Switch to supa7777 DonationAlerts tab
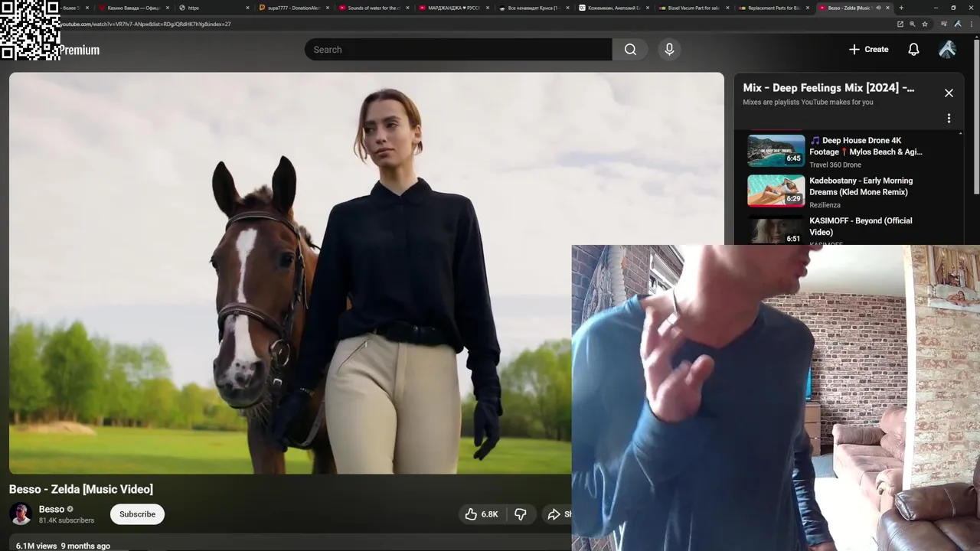Image resolution: width=980 pixels, height=551 pixels. 294,8
